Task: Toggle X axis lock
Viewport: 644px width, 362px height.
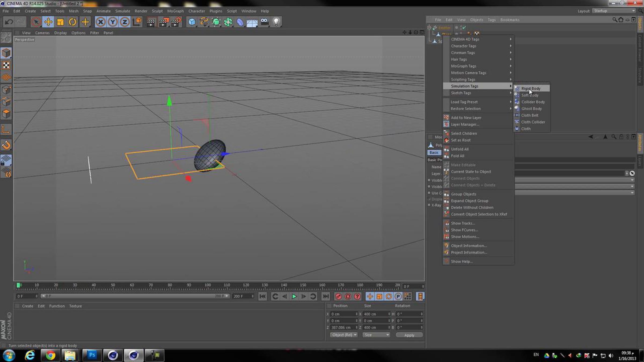Action: pos(101,22)
